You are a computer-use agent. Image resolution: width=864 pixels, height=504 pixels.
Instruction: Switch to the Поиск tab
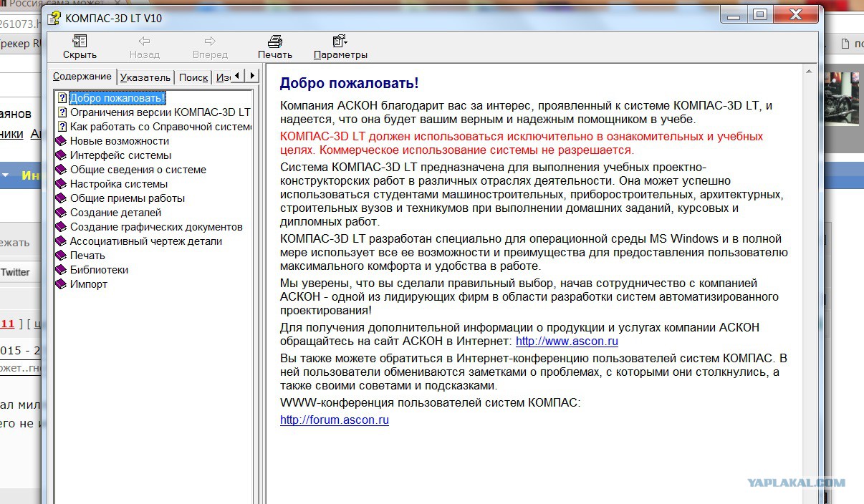pos(193,77)
